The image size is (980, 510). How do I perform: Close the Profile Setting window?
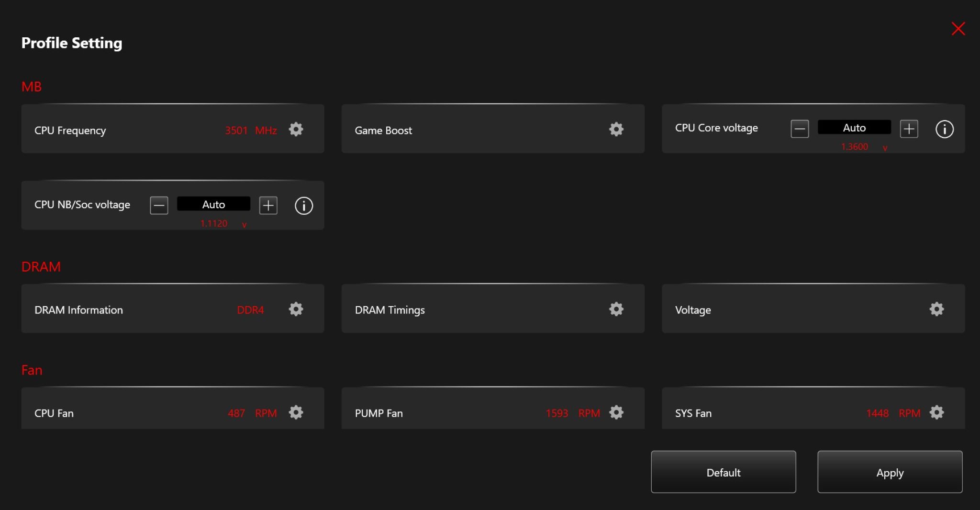958,29
